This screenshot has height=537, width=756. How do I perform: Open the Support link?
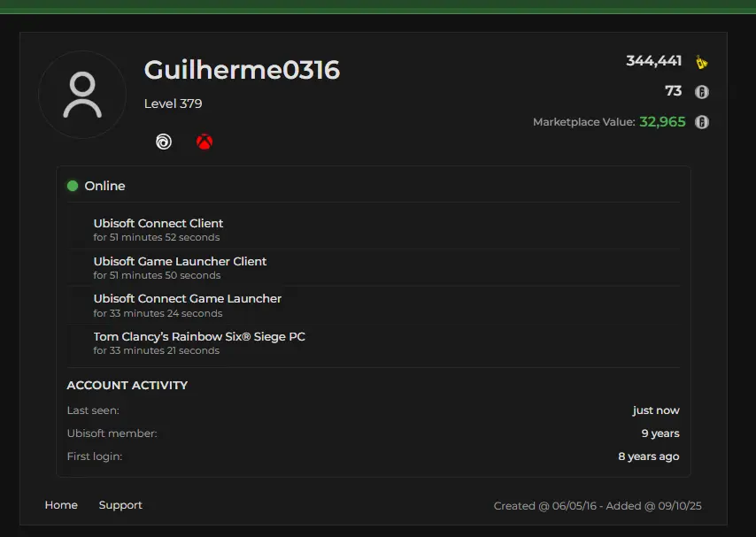pyautogui.click(x=120, y=505)
